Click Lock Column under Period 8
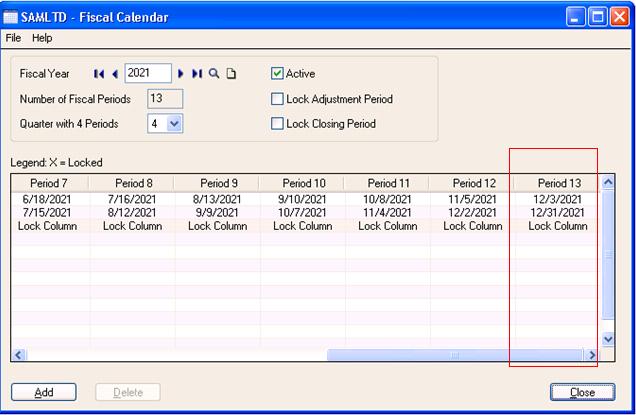 [133, 226]
